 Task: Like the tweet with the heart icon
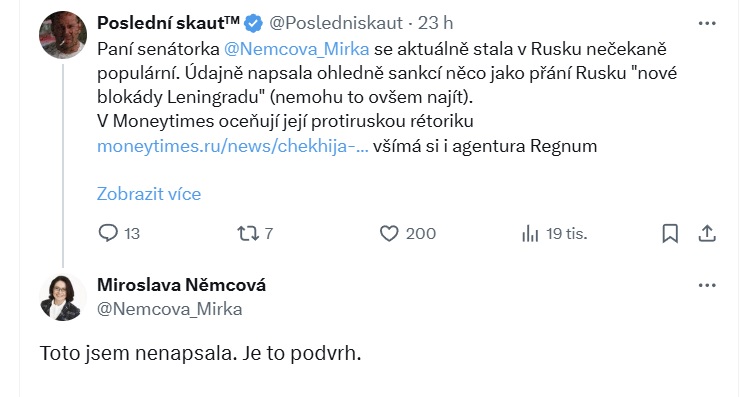click(389, 234)
